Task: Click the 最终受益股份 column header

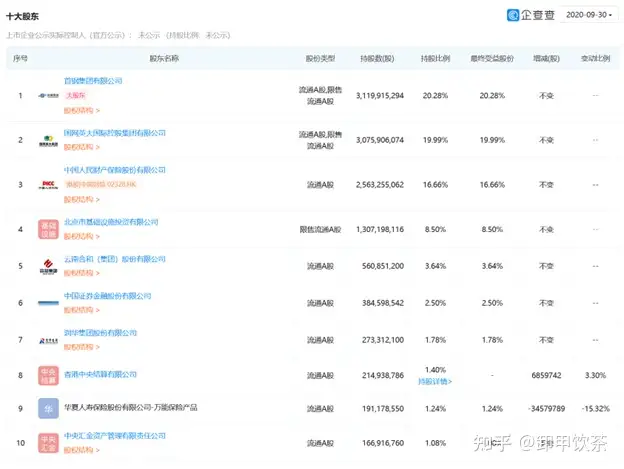Action: coord(492,58)
